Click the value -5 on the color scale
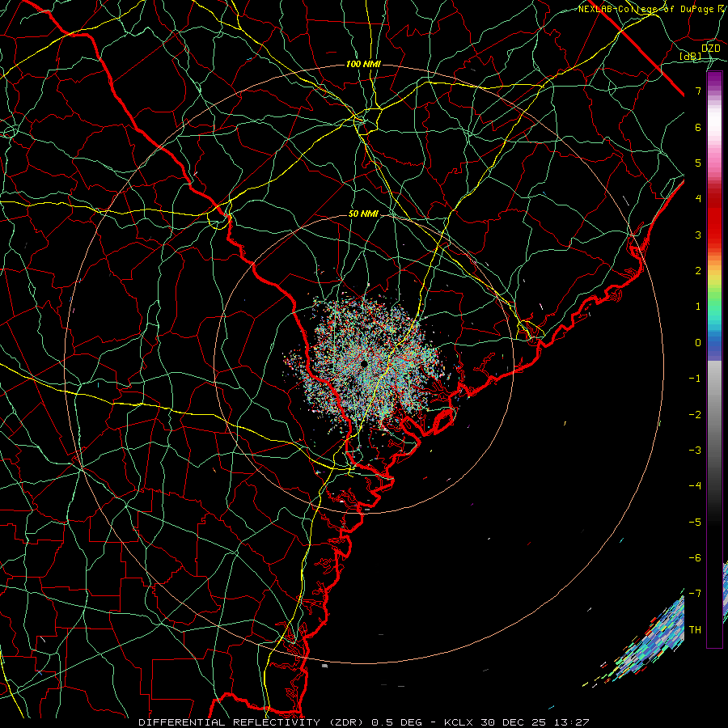Viewport: 728px width, 728px height. tap(695, 523)
